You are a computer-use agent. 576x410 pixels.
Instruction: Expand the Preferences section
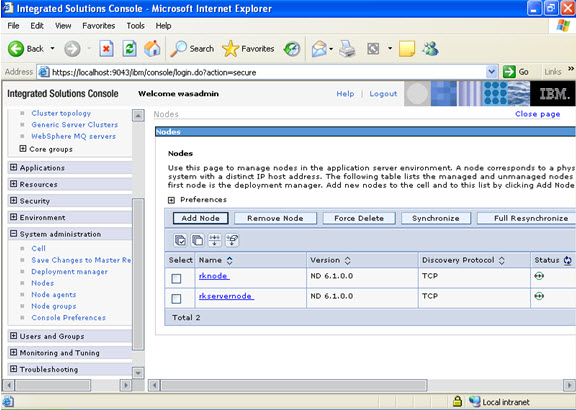171,200
